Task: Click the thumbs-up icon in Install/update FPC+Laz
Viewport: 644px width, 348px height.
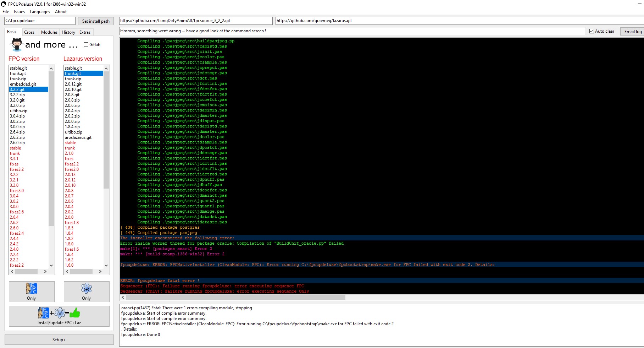Action: (x=74, y=313)
